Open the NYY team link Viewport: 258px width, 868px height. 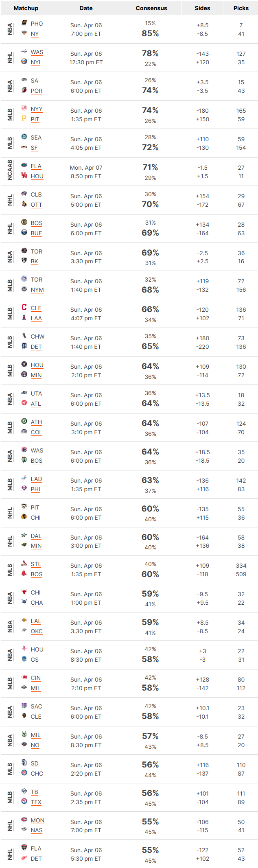pos(37,109)
